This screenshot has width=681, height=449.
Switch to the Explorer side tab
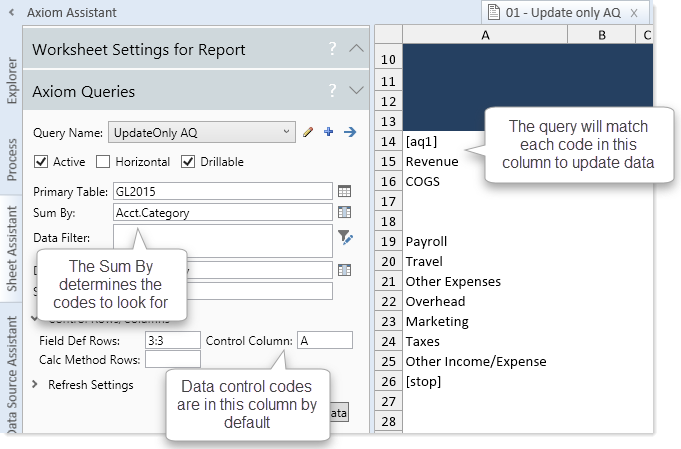click(10, 81)
